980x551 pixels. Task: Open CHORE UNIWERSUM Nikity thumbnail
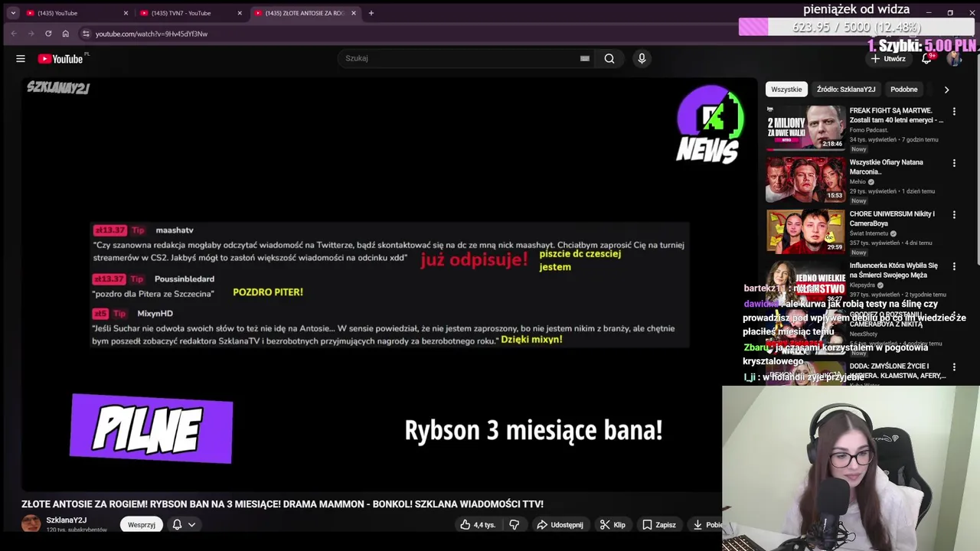tap(805, 230)
